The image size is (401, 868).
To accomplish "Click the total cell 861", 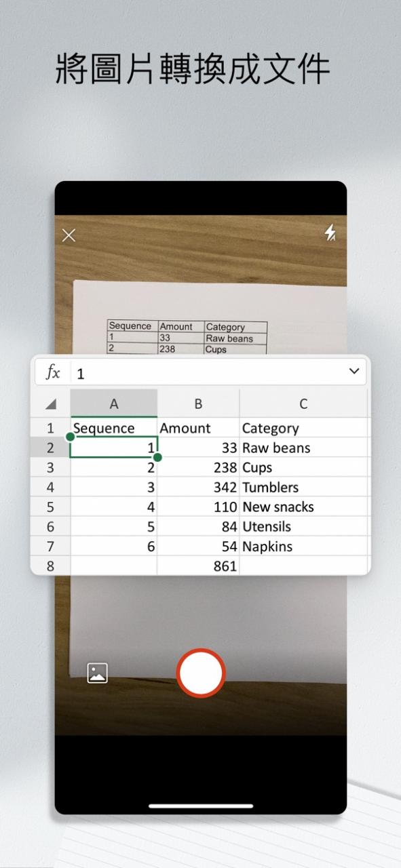I will [198, 566].
